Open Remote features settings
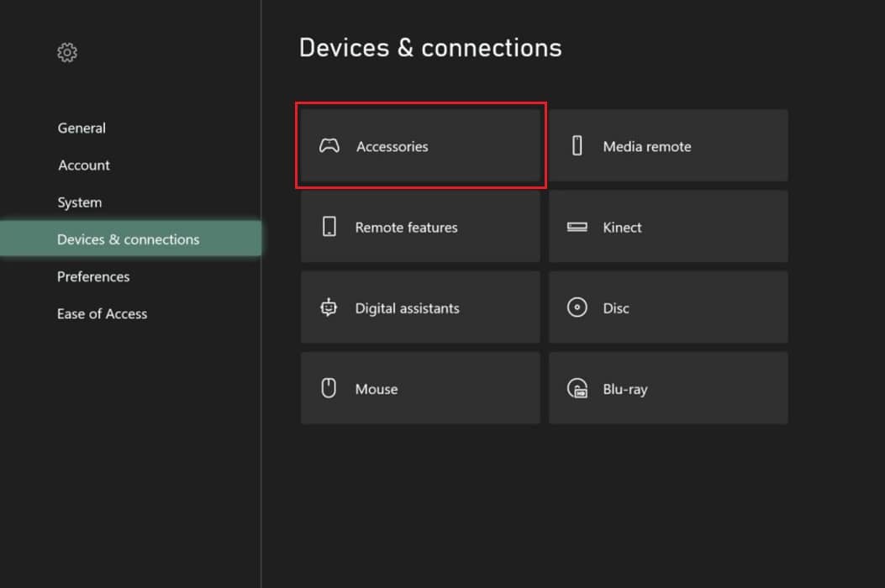This screenshot has width=885, height=588. coord(420,227)
